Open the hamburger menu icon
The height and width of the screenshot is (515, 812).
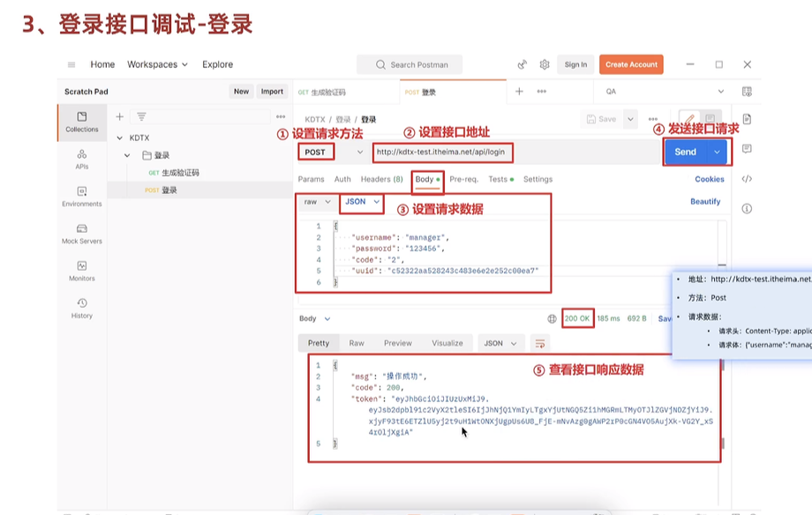(x=71, y=64)
